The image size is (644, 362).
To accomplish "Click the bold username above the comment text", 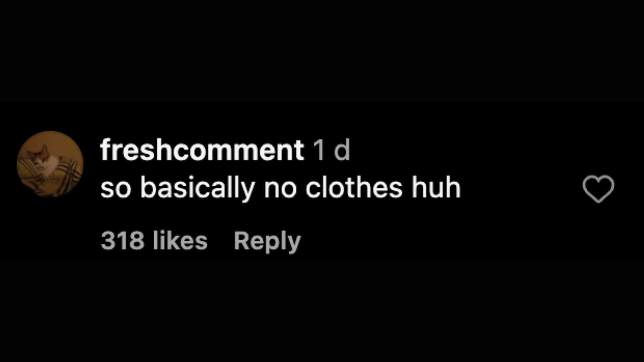I will click(202, 151).
